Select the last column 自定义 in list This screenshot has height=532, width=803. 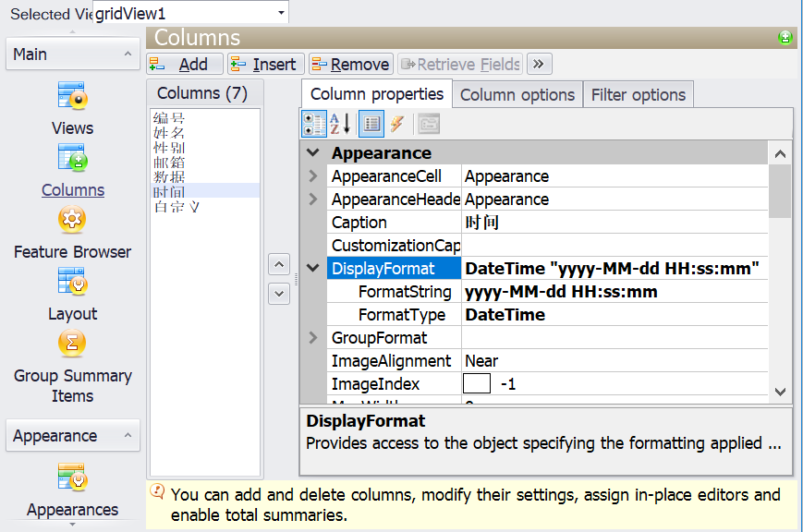click(x=205, y=206)
